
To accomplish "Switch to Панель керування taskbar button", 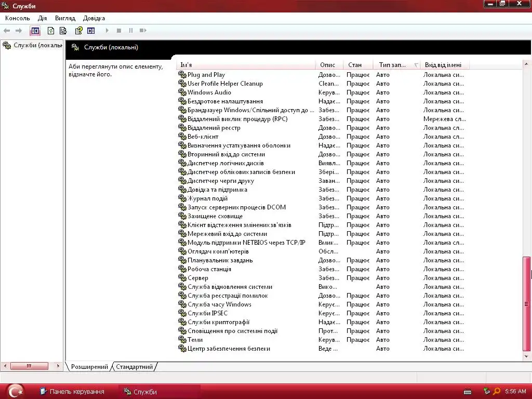I will click(x=72, y=392).
